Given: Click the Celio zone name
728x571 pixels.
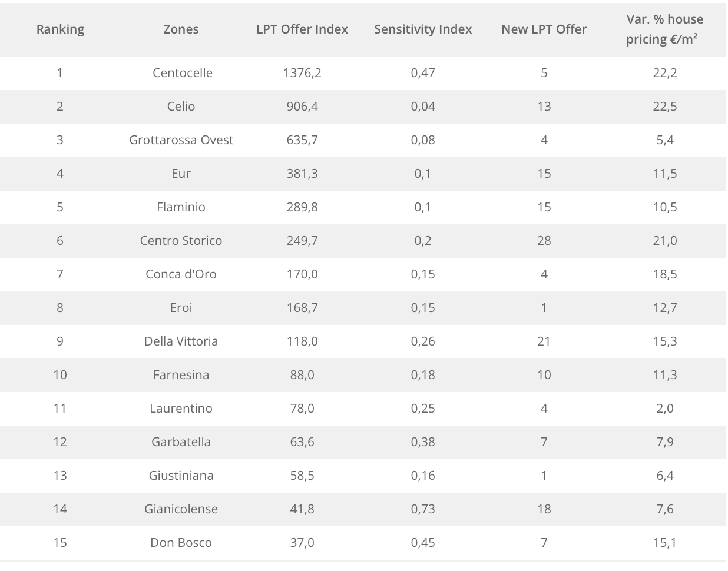Looking at the screenshot, I should coord(181,107).
